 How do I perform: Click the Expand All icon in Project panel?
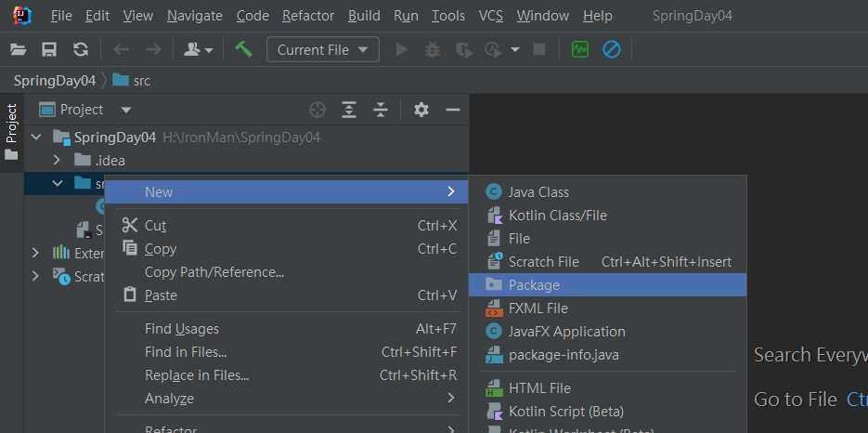(349, 110)
